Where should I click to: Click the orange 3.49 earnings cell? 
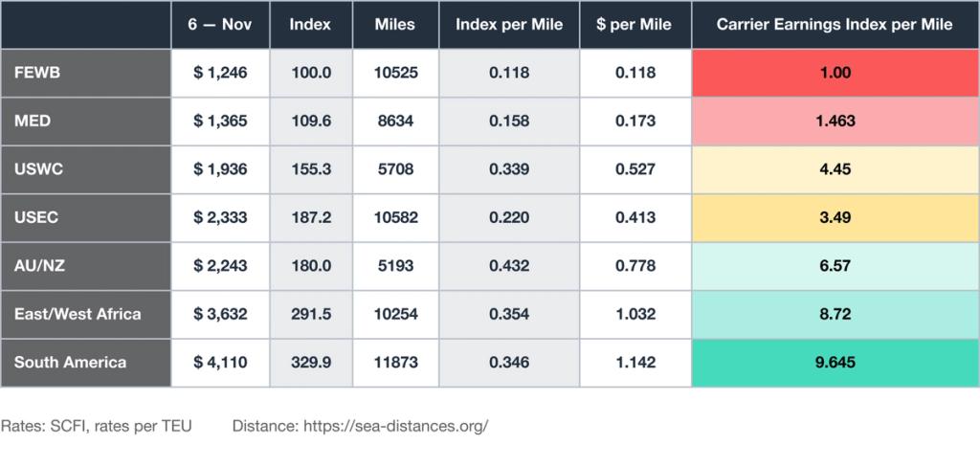[835, 217]
